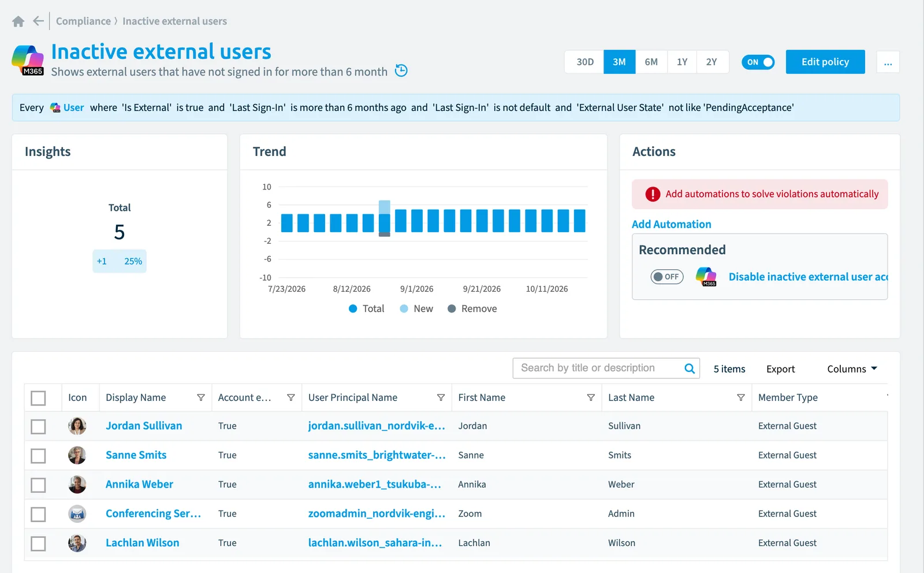Click the Edit policy button
The width and height of the screenshot is (924, 573).
pos(825,62)
